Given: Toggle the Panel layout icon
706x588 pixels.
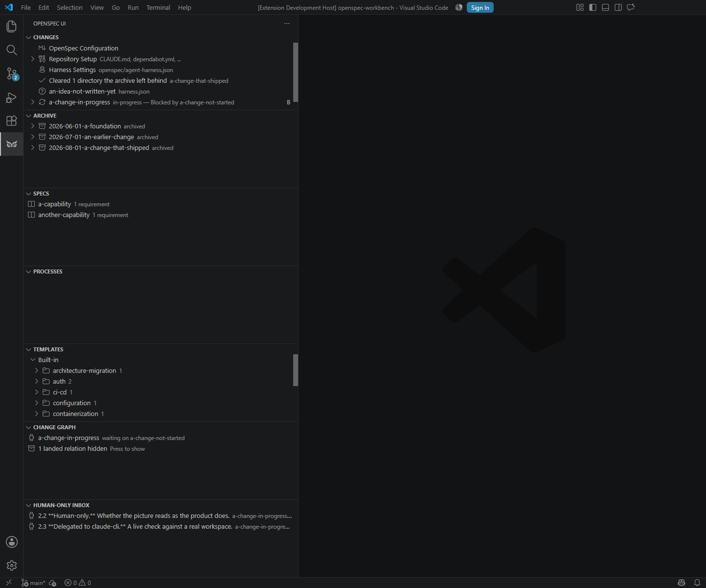Looking at the screenshot, I should [x=605, y=7].
